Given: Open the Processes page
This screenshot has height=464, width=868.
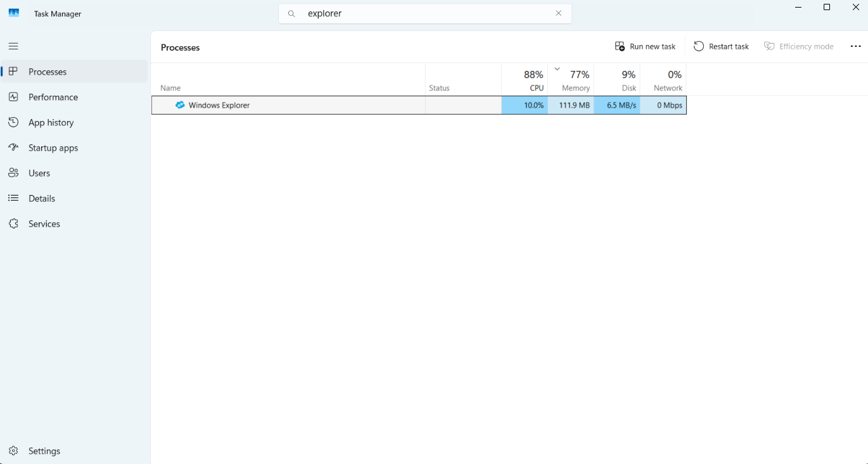Looking at the screenshot, I should coord(75,72).
